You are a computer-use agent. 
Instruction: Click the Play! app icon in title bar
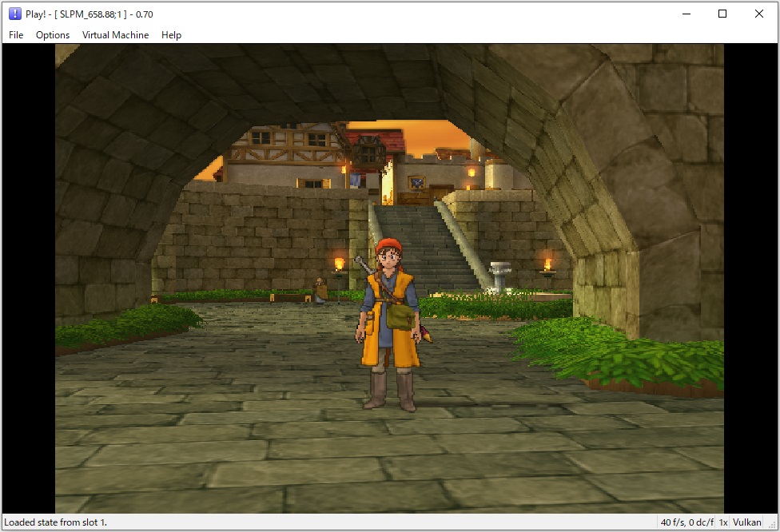click(15, 14)
